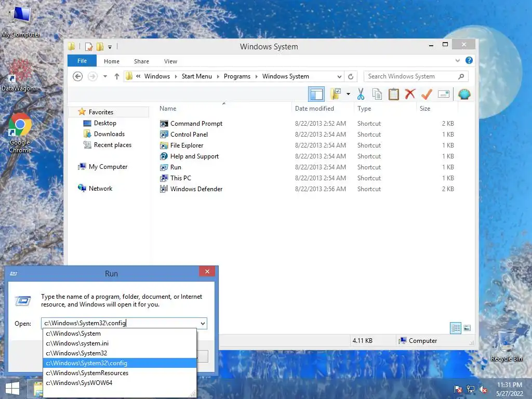The image size is (532, 399).
Task: Switch to Large icons view icon
Action: (467, 328)
